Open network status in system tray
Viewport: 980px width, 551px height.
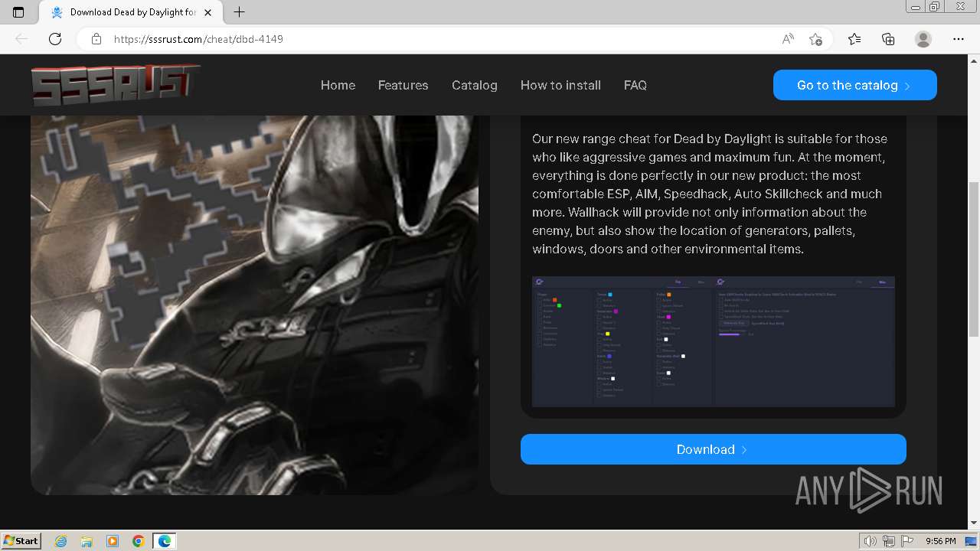(x=889, y=541)
